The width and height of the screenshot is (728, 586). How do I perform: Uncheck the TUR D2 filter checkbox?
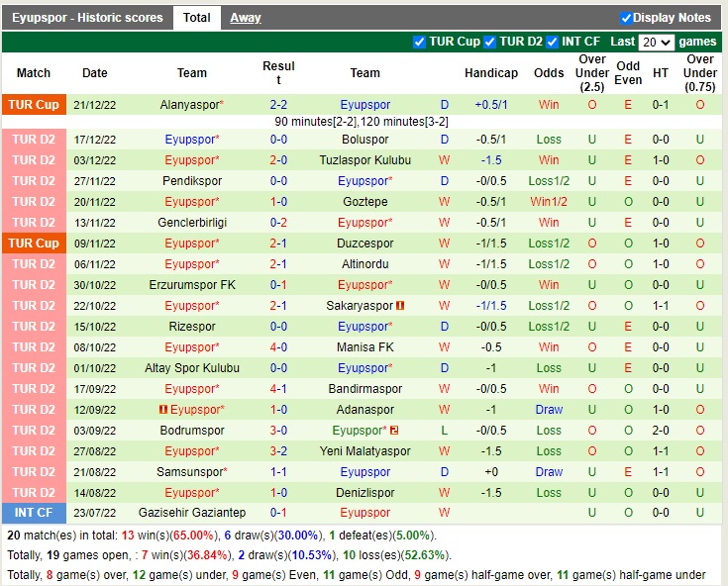pyautogui.click(x=490, y=42)
